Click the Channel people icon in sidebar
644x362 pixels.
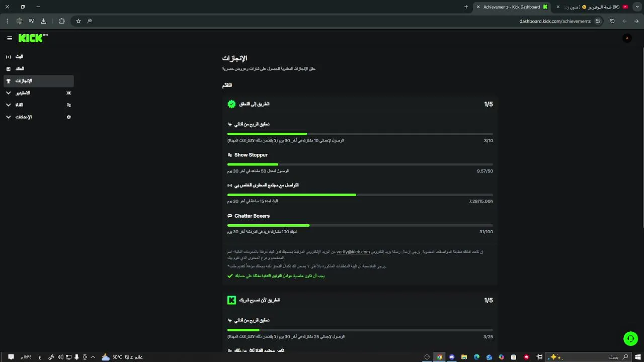(x=69, y=105)
